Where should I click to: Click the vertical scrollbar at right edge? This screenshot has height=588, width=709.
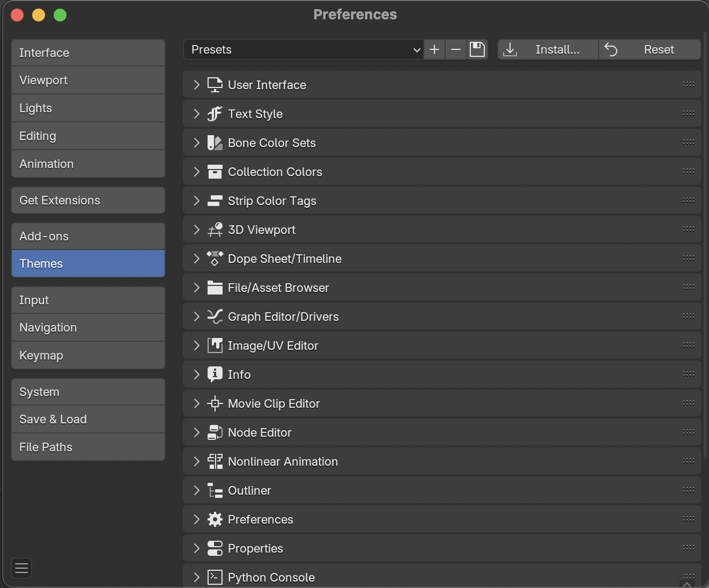click(705, 245)
